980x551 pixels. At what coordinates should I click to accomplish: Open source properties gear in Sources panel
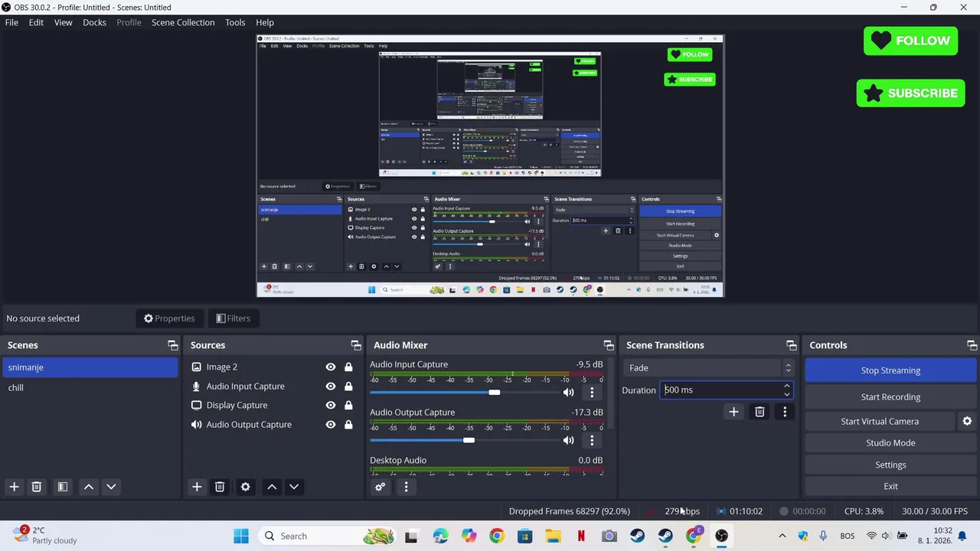coord(245,487)
